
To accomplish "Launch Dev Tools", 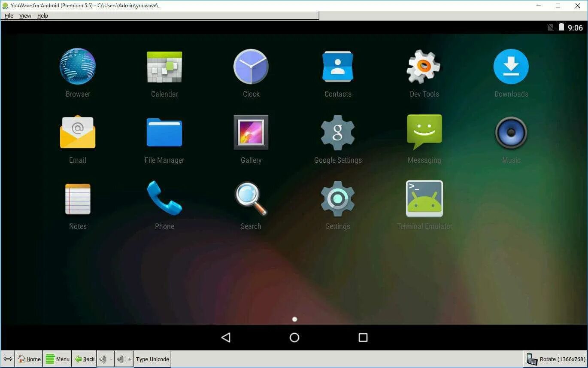I will point(424,67).
